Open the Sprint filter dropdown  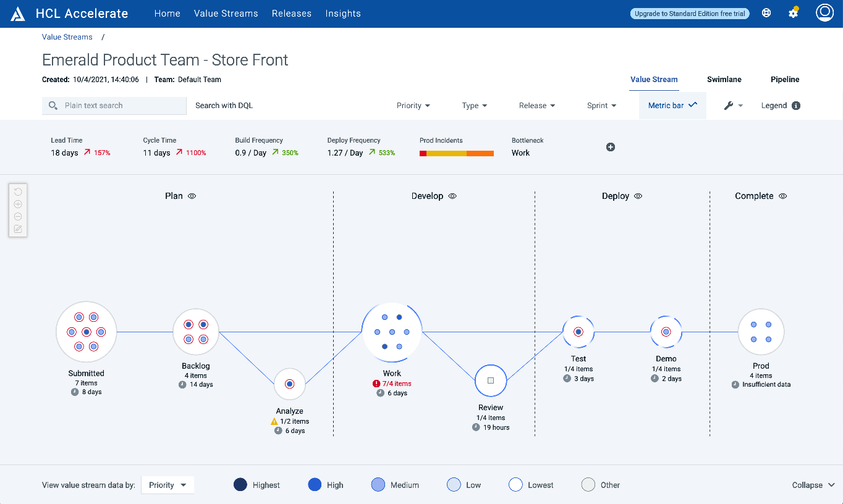click(x=602, y=106)
